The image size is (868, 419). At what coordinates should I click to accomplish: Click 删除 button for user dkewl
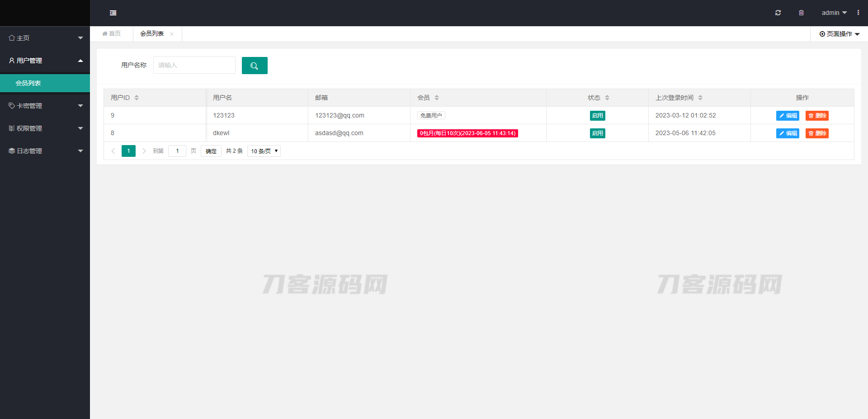pyautogui.click(x=817, y=133)
